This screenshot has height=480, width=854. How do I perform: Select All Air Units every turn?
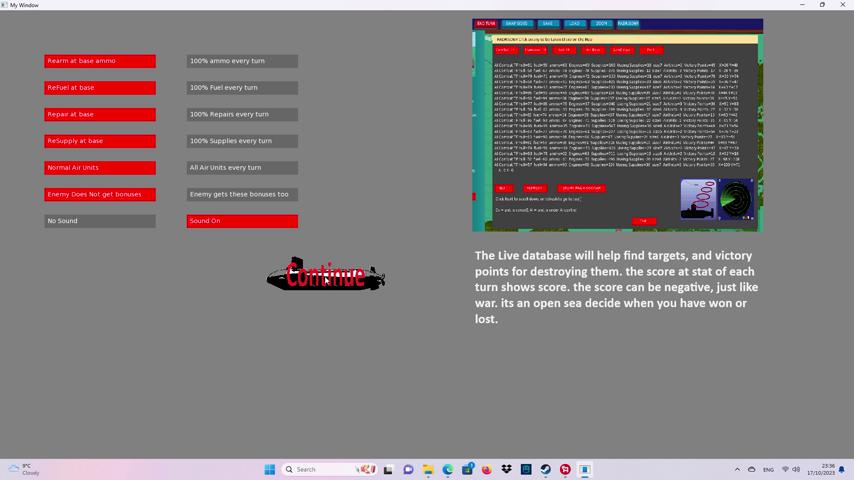point(242,168)
